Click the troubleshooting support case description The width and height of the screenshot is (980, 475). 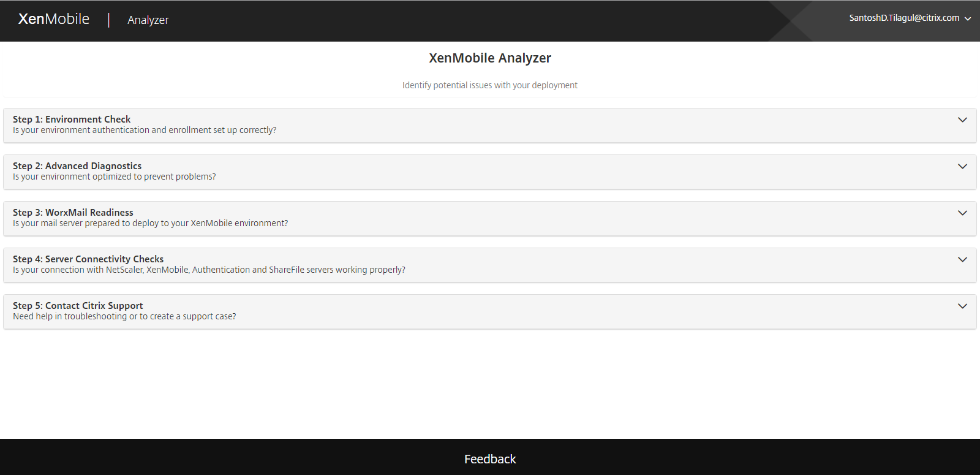[x=124, y=317]
